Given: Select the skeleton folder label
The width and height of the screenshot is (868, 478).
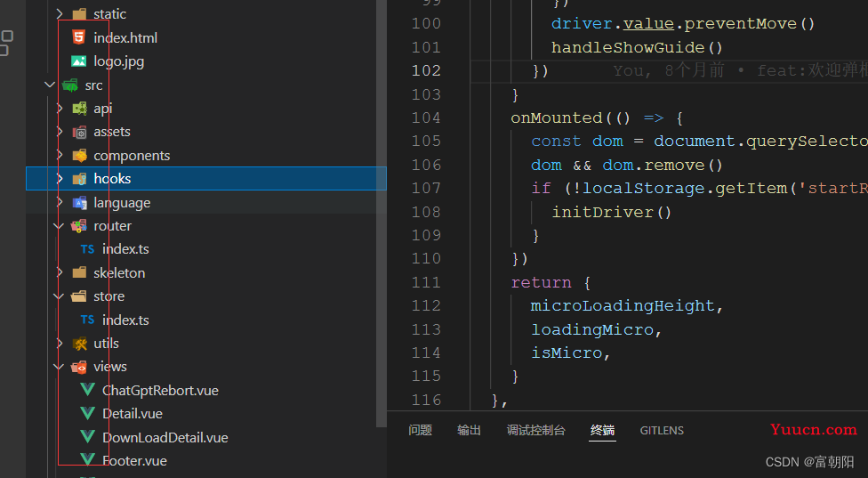Looking at the screenshot, I should (119, 272).
